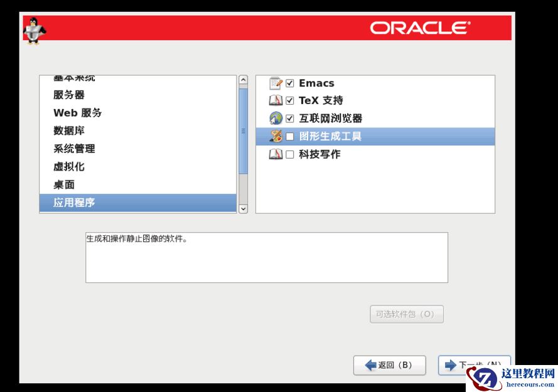The width and height of the screenshot is (558, 392).
Task: Click the 互联网浏览器 package group label
Action: (330, 119)
